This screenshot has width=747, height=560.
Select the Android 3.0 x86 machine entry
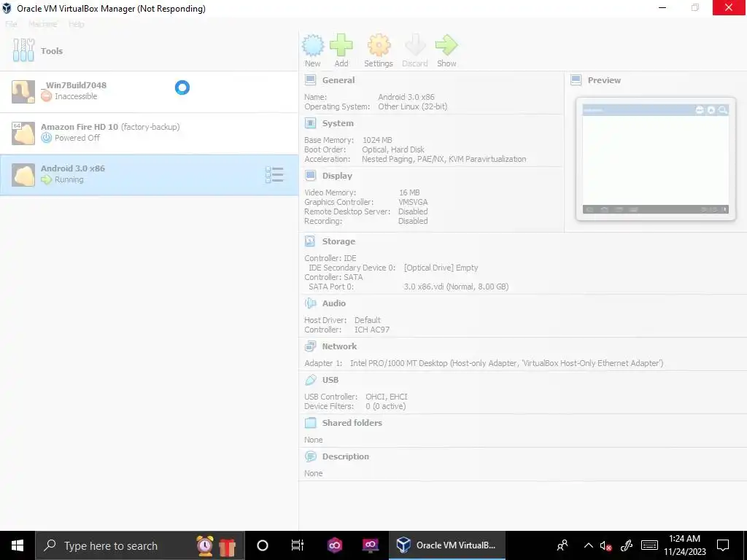pyautogui.click(x=149, y=175)
